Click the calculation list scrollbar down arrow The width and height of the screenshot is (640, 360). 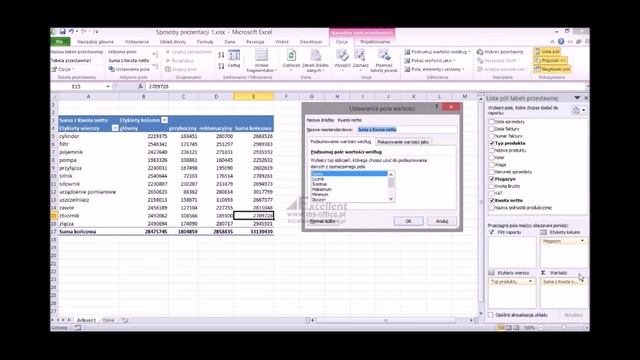(x=391, y=199)
